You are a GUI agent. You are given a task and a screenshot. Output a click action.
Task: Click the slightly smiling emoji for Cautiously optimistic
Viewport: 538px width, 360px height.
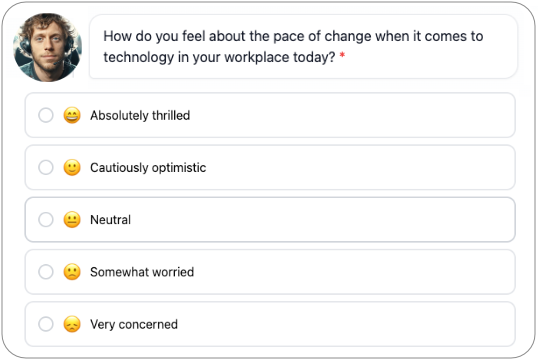pyautogui.click(x=72, y=167)
